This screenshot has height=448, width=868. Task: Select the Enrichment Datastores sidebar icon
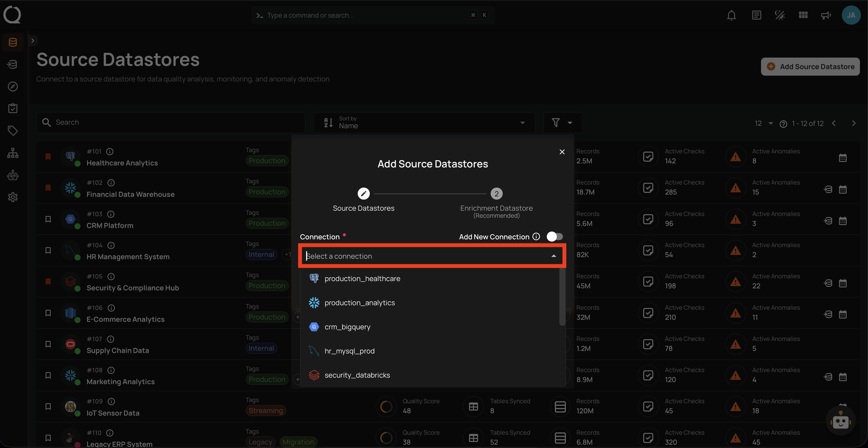point(13,64)
